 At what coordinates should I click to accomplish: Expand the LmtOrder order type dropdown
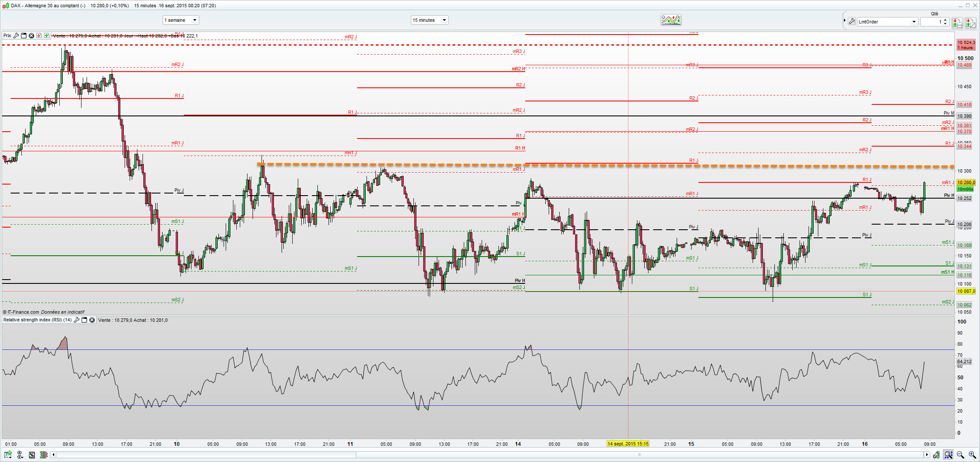click(x=913, y=22)
